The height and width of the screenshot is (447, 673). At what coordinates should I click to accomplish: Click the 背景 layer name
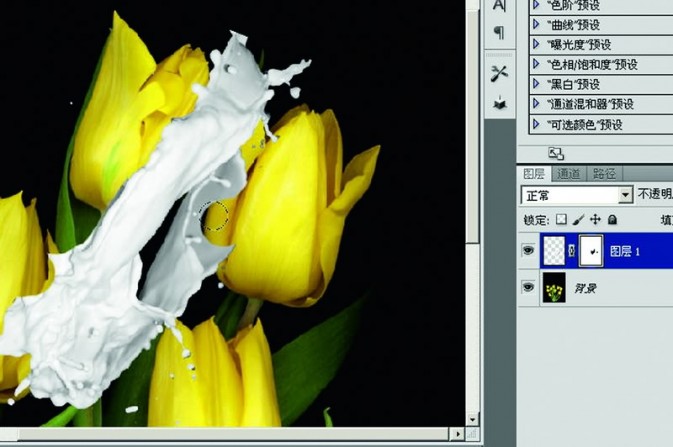(585, 288)
